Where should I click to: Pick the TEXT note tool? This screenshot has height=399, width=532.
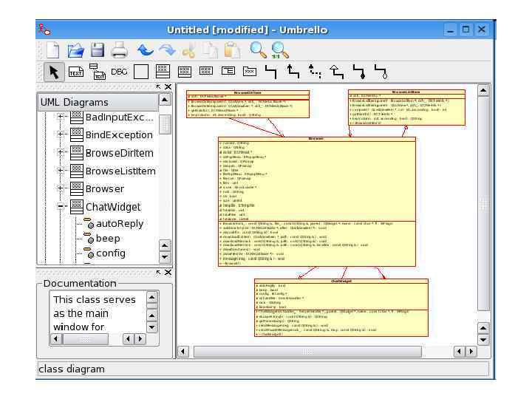point(76,72)
